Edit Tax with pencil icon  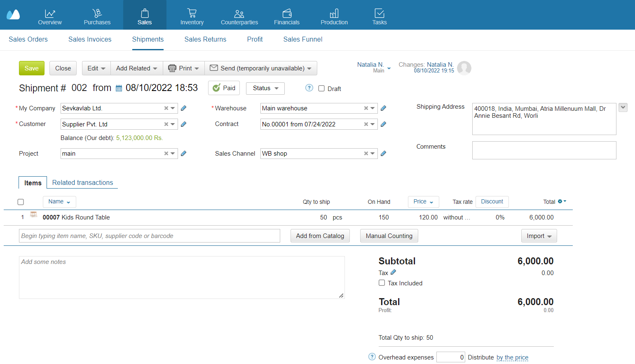[394, 272]
